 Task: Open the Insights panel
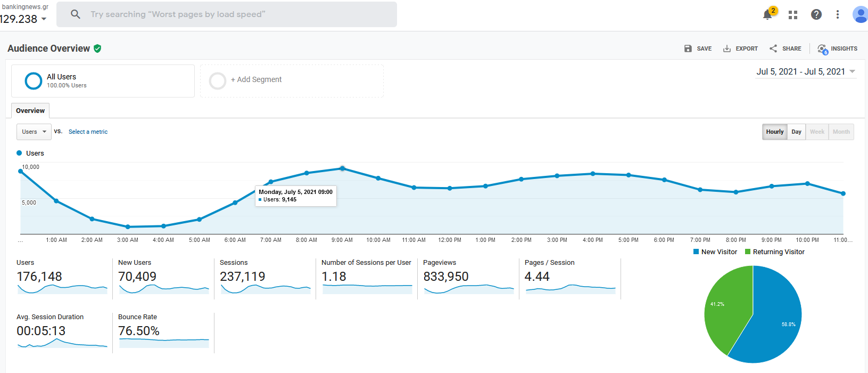[838, 48]
